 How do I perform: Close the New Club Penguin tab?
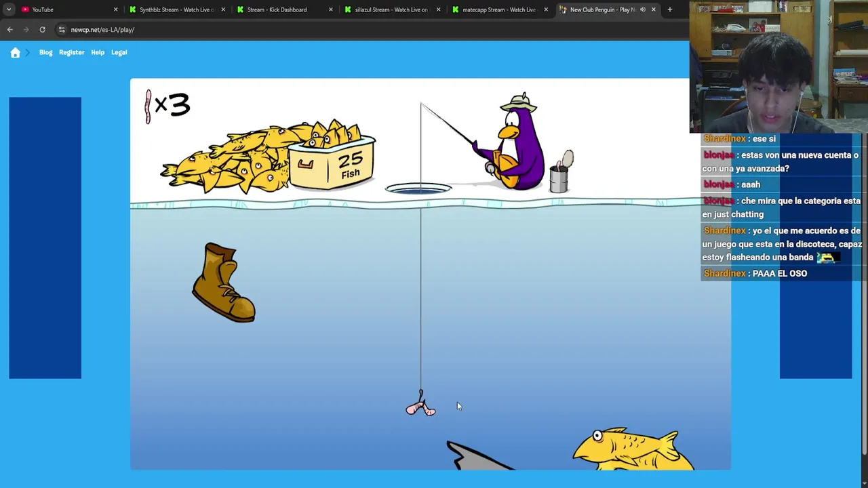click(653, 9)
